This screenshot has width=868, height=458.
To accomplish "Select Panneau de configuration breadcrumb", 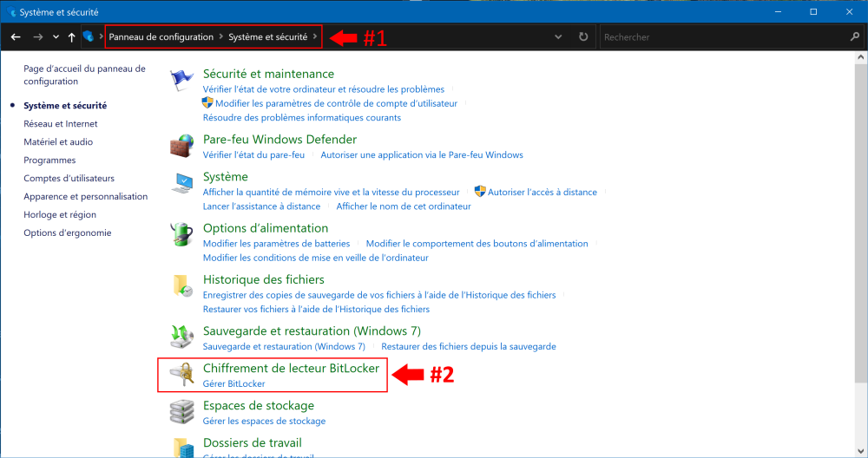I will (161, 37).
